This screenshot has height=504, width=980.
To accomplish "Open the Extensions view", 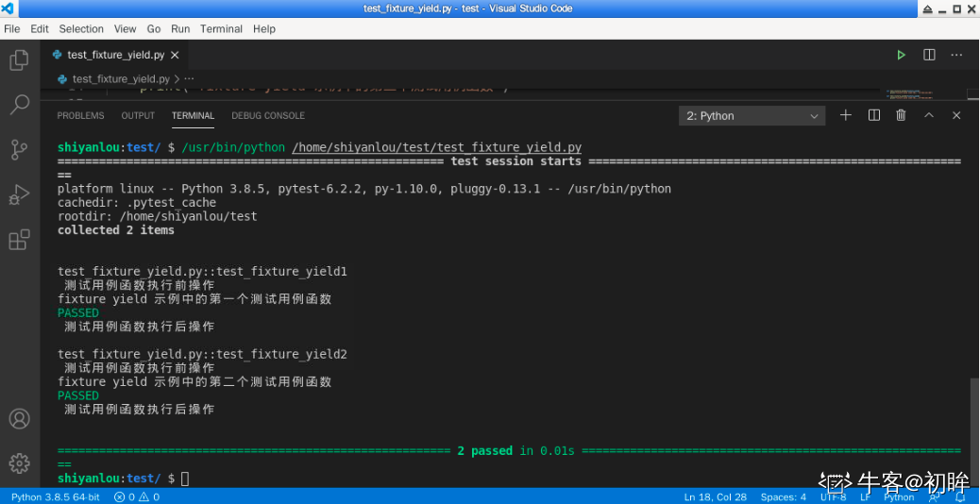I will tap(20, 240).
